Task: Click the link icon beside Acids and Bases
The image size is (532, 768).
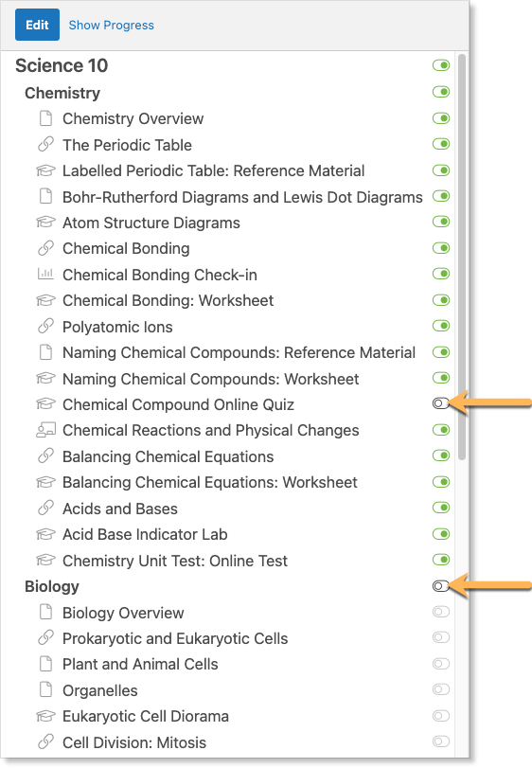Action: (45, 508)
